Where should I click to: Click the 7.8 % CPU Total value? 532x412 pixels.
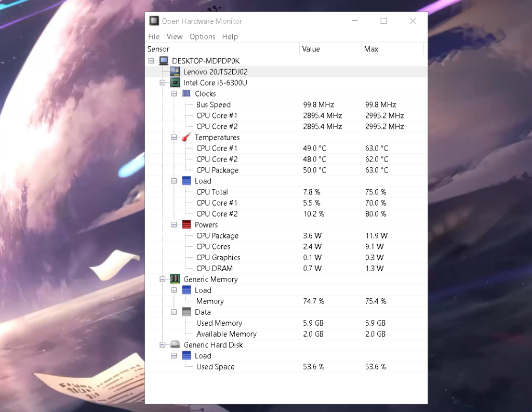click(312, 192)
